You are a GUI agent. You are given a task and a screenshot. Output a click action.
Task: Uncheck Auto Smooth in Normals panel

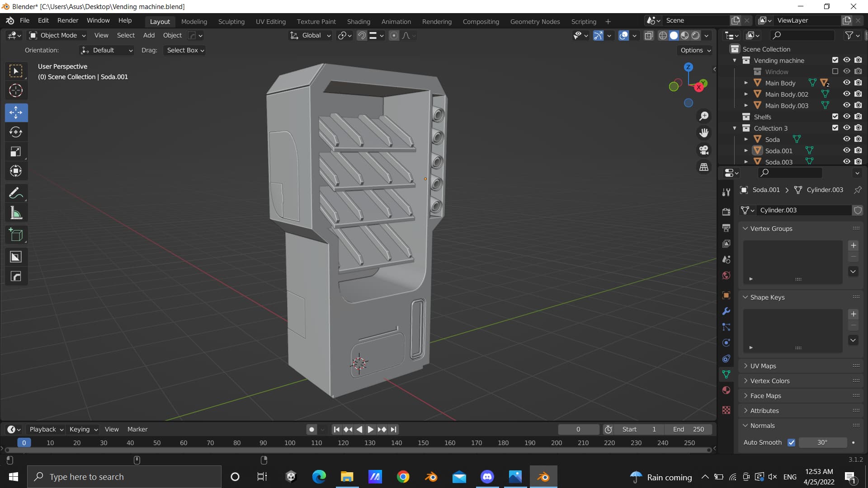pyautogui.click(x=792, y=442)
